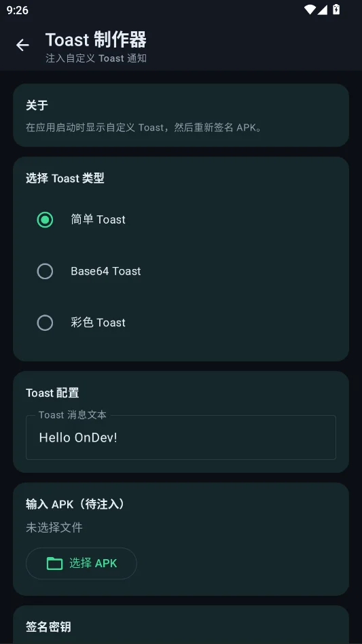Click the 选择 APK button
362x644 pixels.
[82, 564]
